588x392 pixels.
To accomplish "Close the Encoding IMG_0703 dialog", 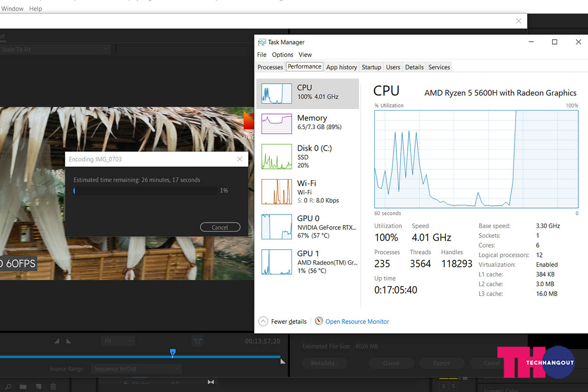I will click(x=240, y=159).
